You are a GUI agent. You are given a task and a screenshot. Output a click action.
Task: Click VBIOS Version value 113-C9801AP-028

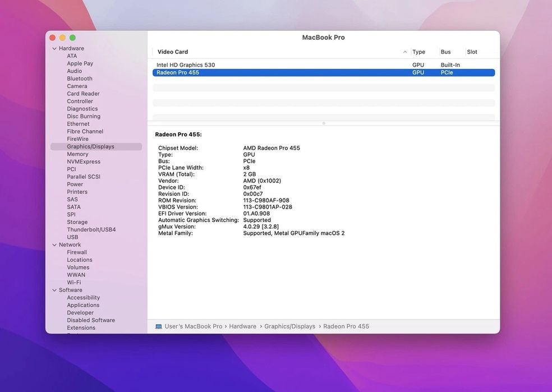pos(268,207)
